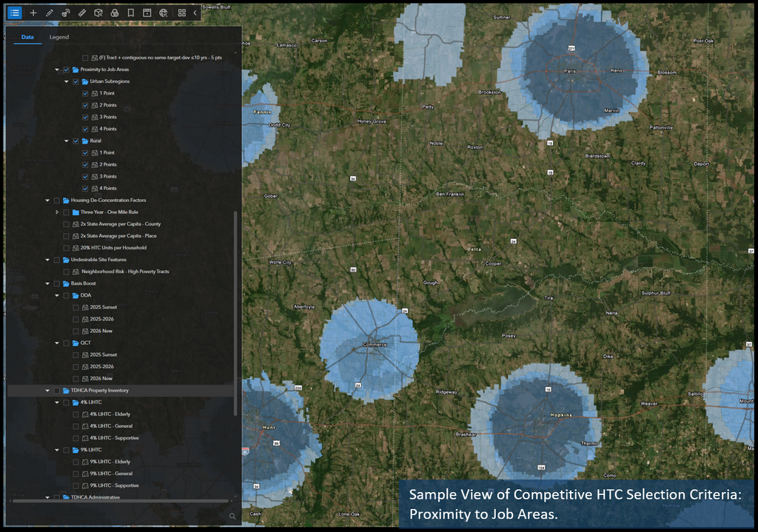
Task: Open the Measure ruler tool
Action: (x=82, y=13)
